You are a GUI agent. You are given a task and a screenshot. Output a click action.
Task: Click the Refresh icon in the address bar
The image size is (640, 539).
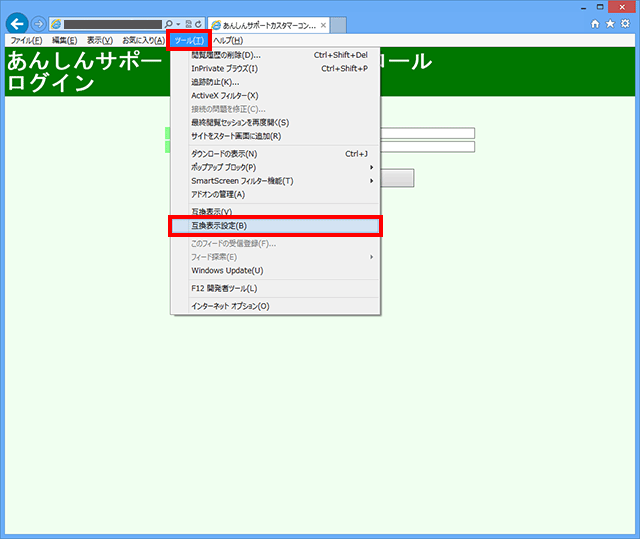(x=199, y=23)
